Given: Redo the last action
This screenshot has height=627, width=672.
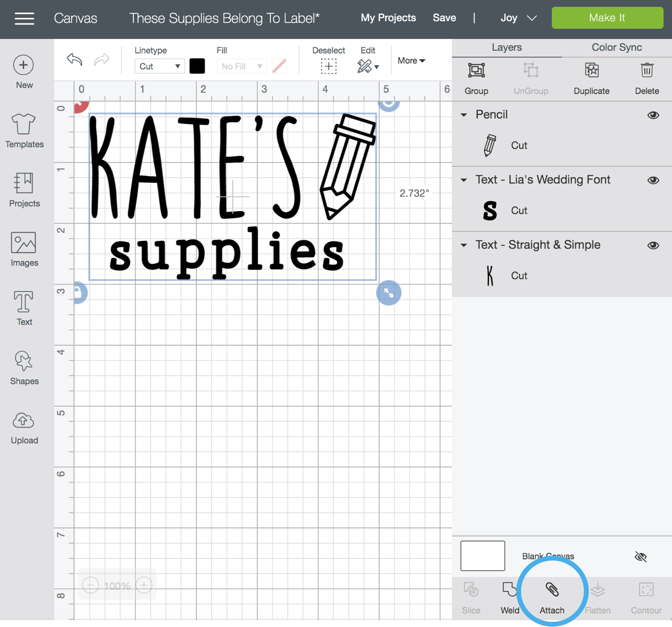Looking at the screenshot, I should point(102,59).
